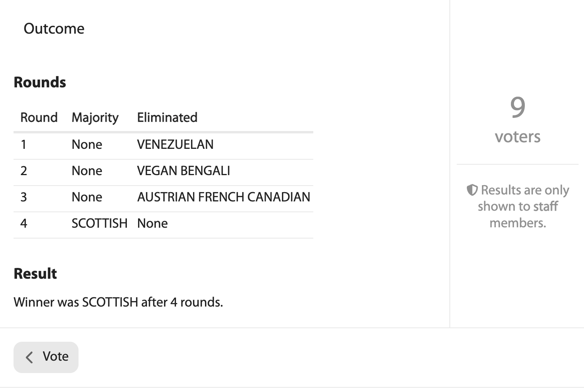Select AUSTRIAN FRENCH CANADIAN eliminated entry

(x=224, y=197)
